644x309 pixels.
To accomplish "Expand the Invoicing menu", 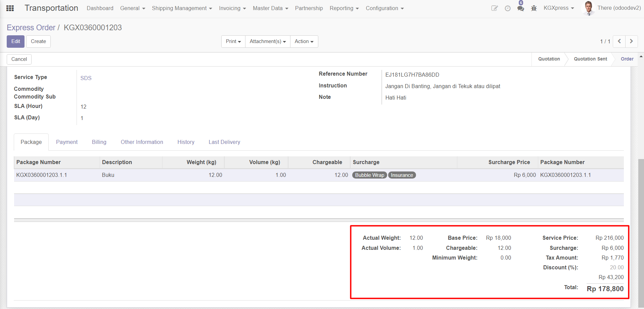I will [232, 8].
